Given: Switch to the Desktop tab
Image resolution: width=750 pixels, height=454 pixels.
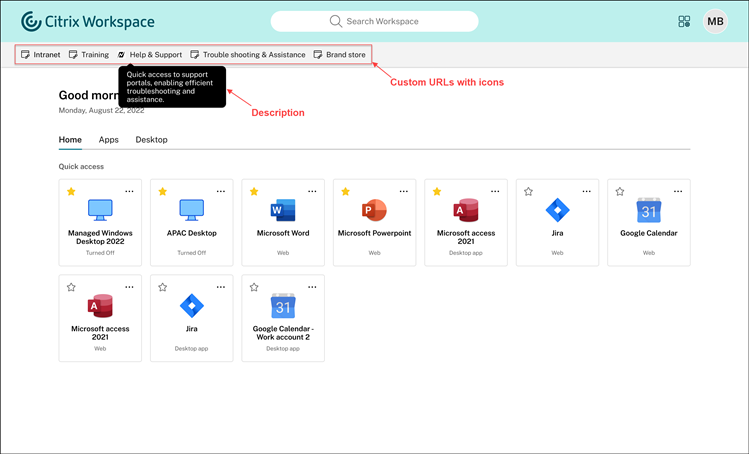Looking at the screenshot, I should click(151, 140).
